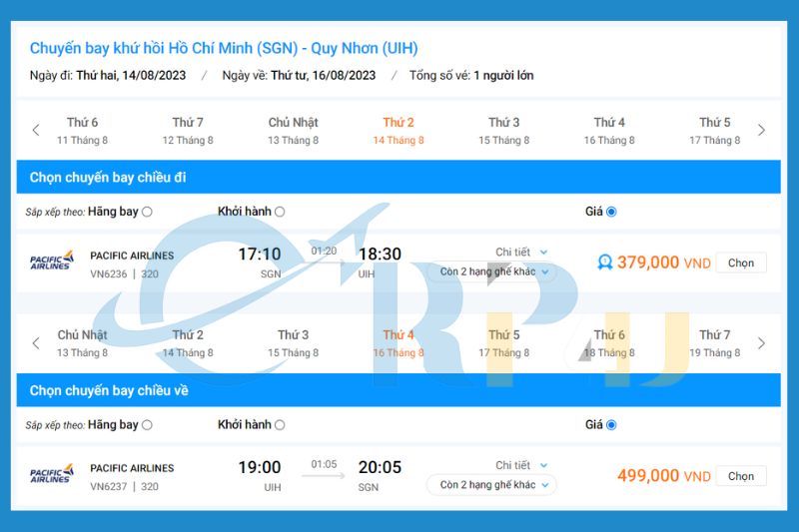The height and width of the screenshot is (532, 799).
Task: Select return date Thứ 5 17 Tháng 8
Action: coord(504,343)
